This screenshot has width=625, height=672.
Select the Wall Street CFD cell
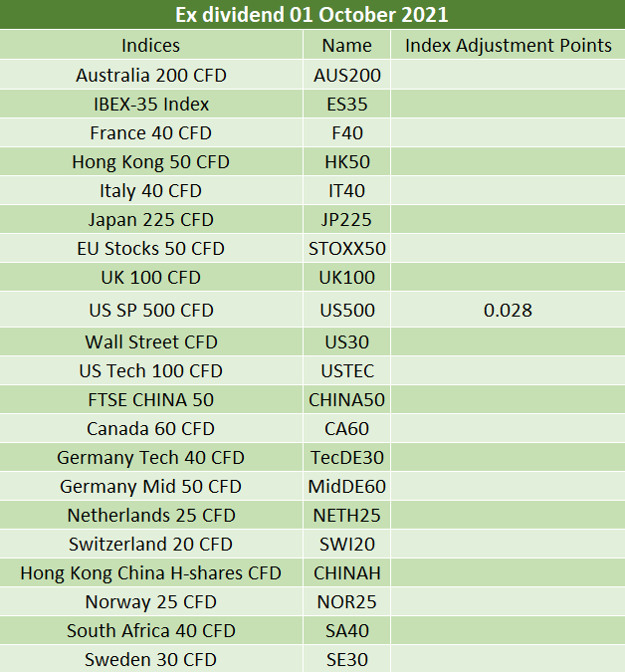(x=151, y=342)
